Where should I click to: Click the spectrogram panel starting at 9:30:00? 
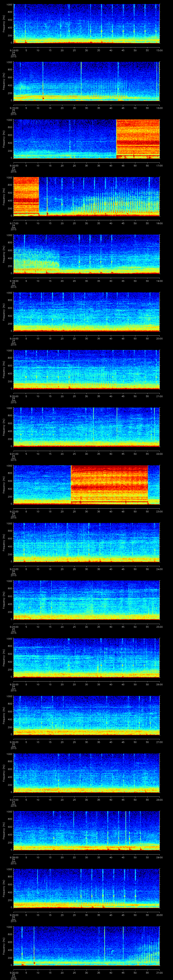click(86, 946)
